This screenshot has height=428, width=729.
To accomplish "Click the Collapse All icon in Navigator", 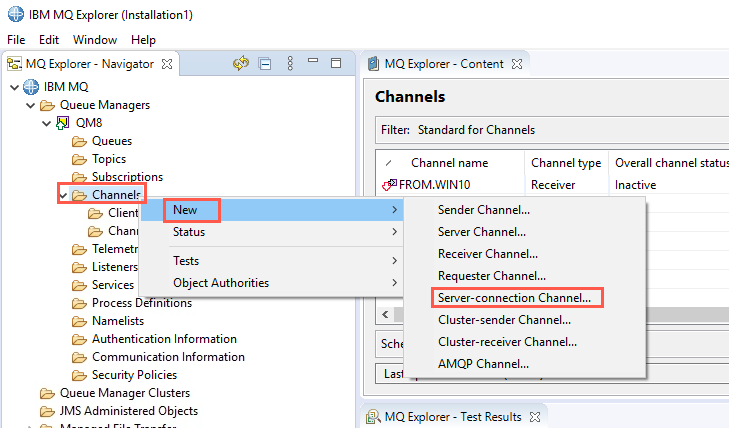I will point(265,64).
